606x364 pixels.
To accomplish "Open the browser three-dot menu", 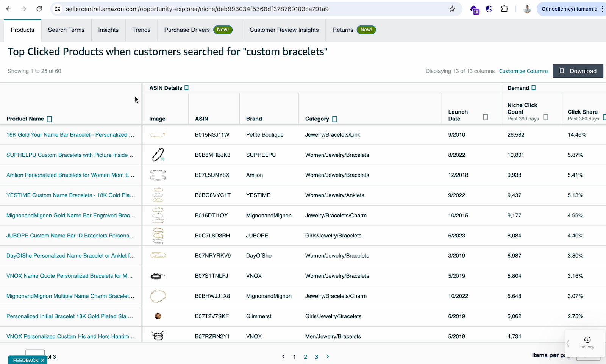I will point(602,9).
